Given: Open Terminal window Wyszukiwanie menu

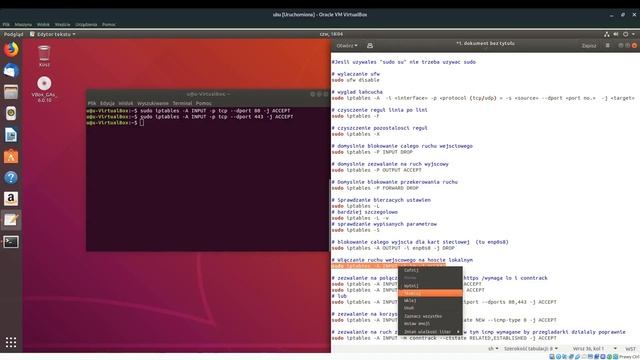Looking at the screenshot, I should (x=153, y=103).
